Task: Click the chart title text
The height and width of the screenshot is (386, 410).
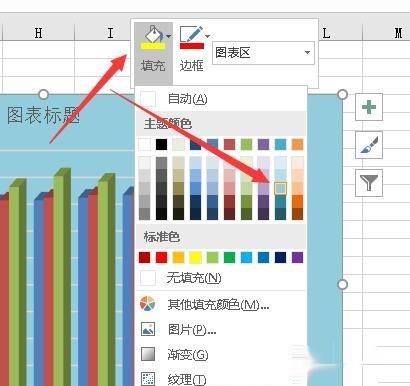Action: tap(43, 115)
